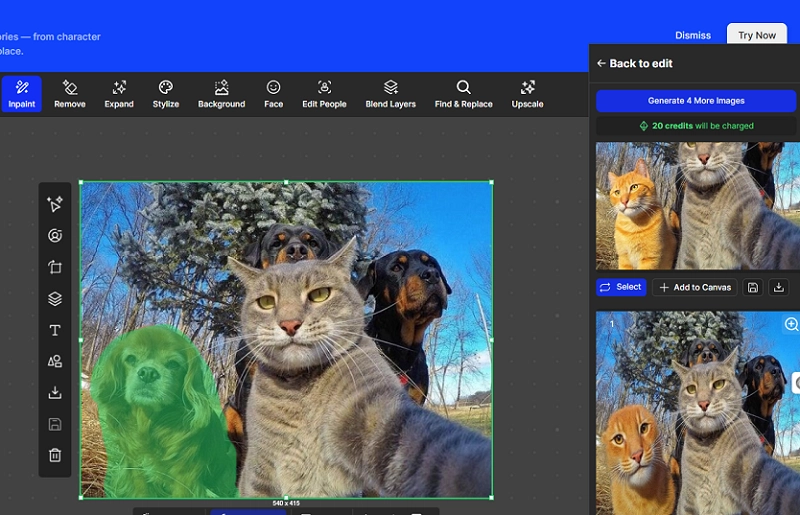
Task: Click the download icon in left sidebar
Action: coord(55,393)
